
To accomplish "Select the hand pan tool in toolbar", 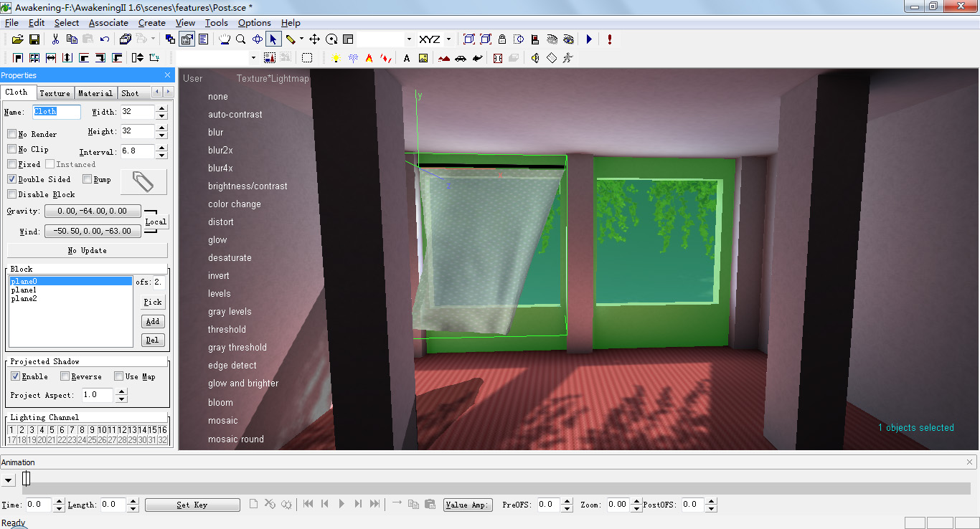I will [224, 39].
